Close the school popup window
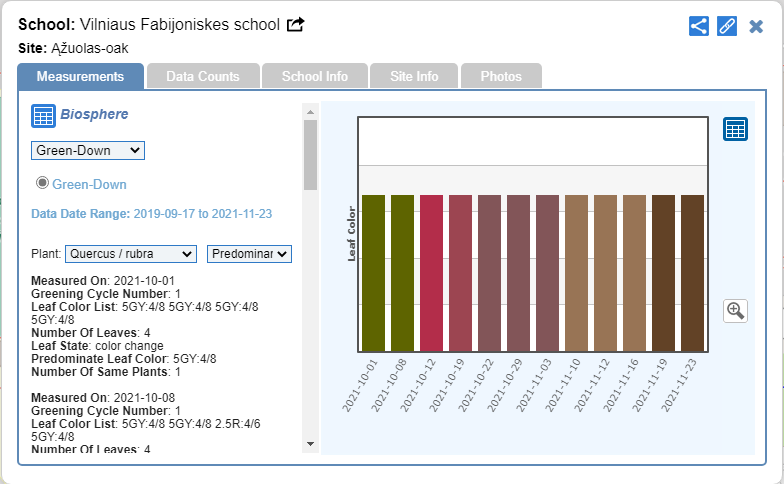This screenshot has height=484, width=784. point(756,26)
